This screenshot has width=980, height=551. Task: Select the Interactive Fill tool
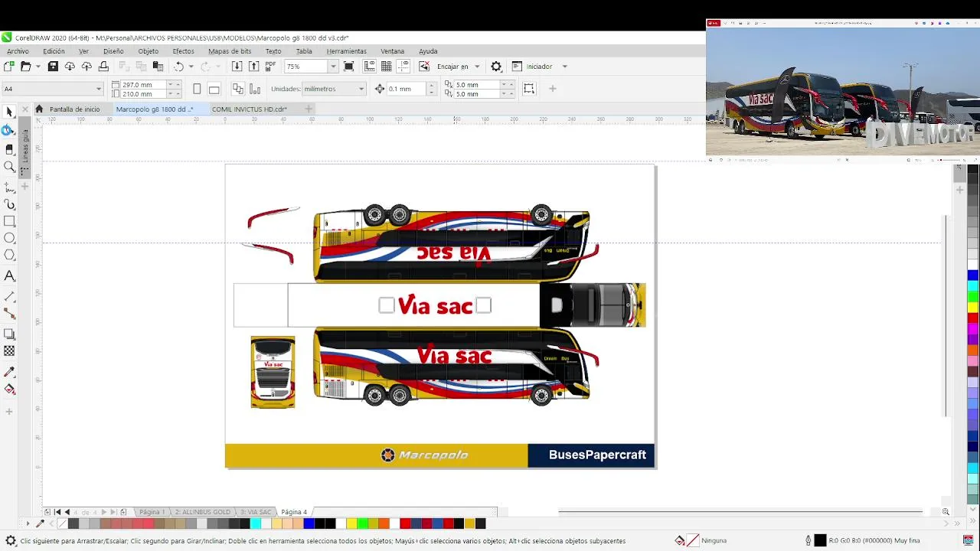pyautogui.click(x=9, y=389)
